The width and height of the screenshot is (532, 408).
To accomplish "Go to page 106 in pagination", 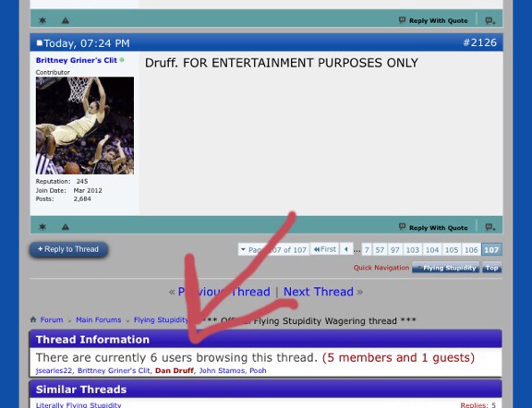I will point(471,250).
